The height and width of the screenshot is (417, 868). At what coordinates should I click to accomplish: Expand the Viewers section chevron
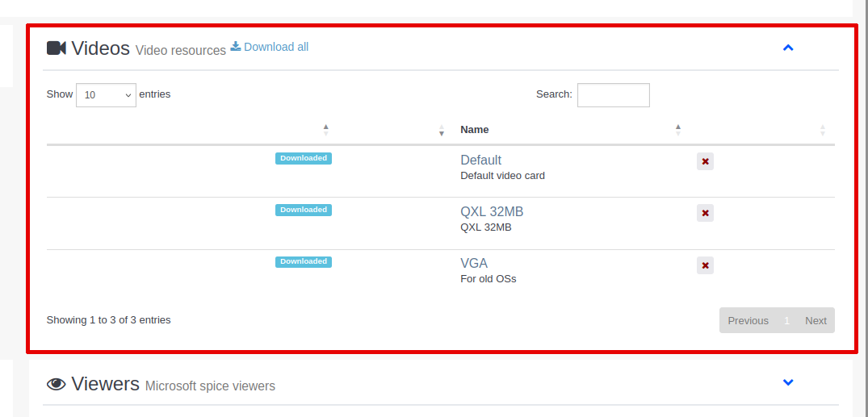pos(788,382)
